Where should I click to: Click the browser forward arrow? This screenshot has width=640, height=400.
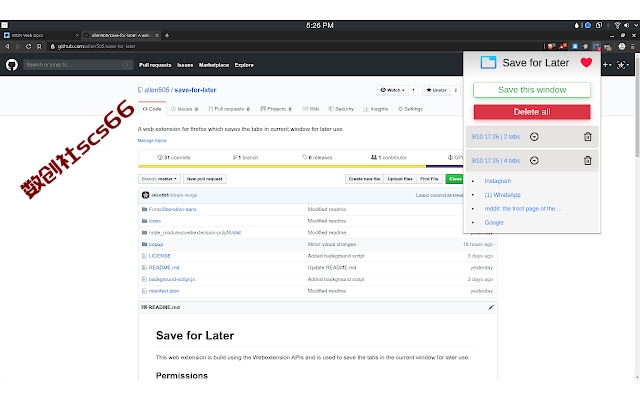pos(18,47)
